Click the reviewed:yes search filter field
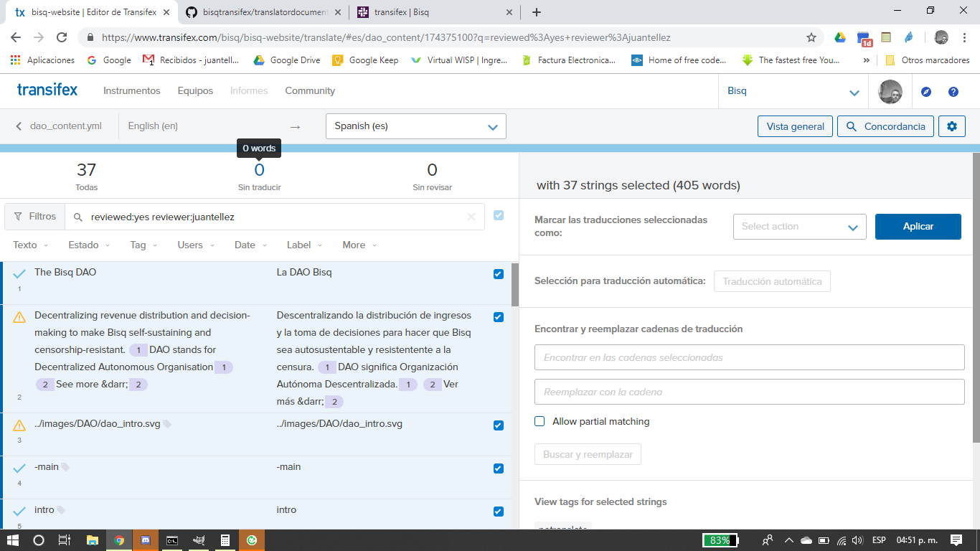Image resolution: width=980 pixels, height=551 pixels. [275, 217]
